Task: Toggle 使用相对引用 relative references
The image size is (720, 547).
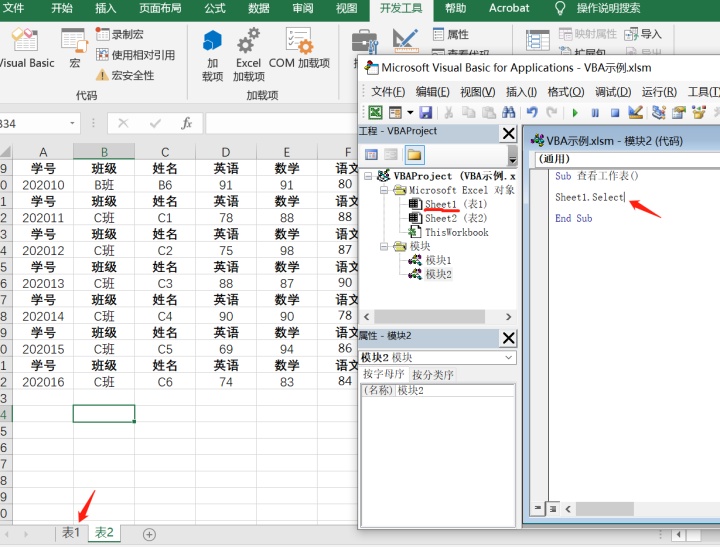Action: pos(135,55)
